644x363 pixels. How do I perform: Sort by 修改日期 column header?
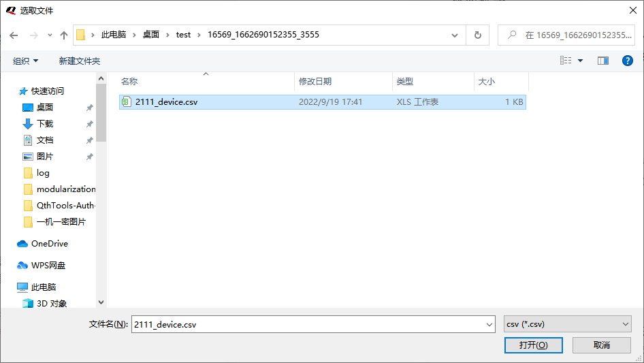pos(343,82)
